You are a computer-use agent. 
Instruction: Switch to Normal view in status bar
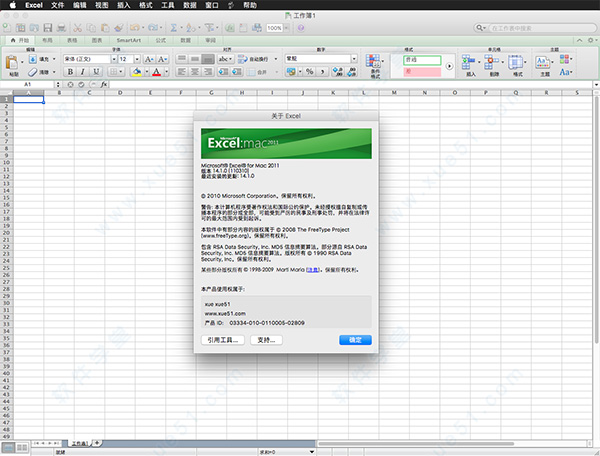[8, 447]
